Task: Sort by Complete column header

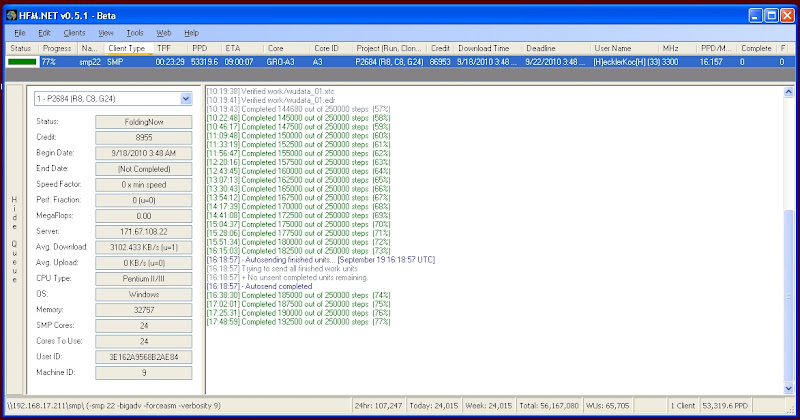Action: [756, 48]
